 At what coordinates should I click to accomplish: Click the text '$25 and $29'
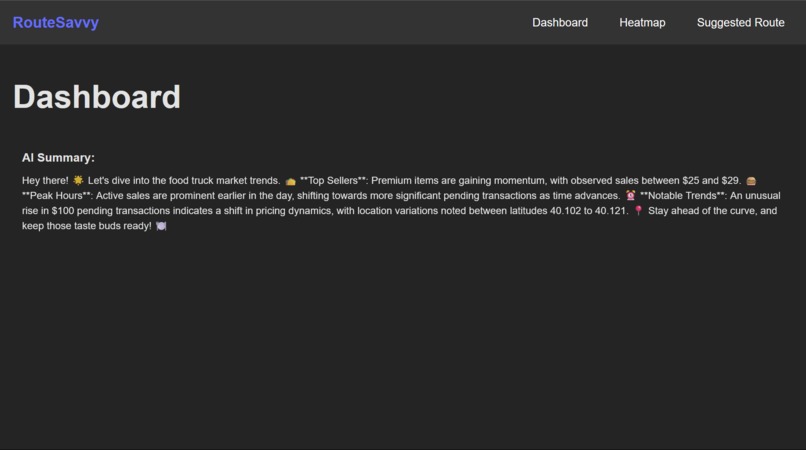point(710,181)
